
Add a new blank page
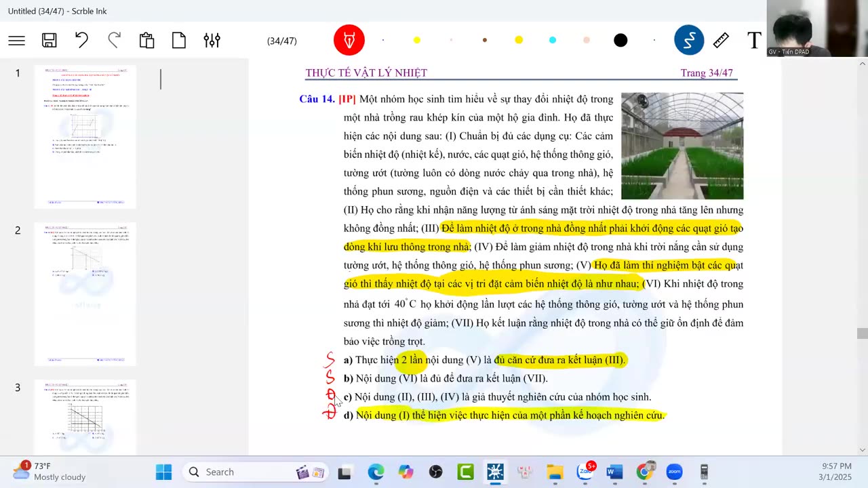tap(179, 41)
